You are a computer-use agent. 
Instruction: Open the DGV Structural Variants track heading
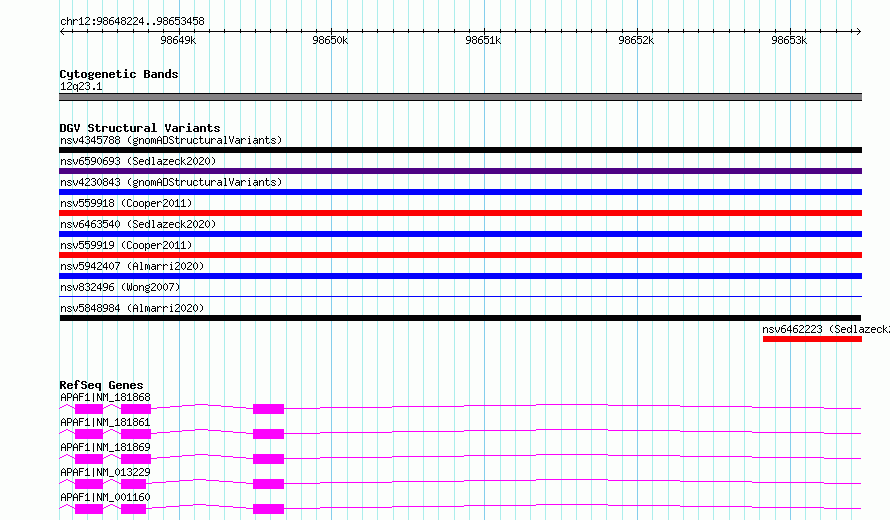140,128
